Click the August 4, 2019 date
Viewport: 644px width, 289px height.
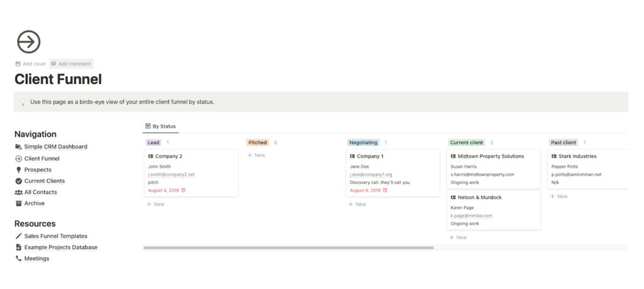tap(164, 190)
